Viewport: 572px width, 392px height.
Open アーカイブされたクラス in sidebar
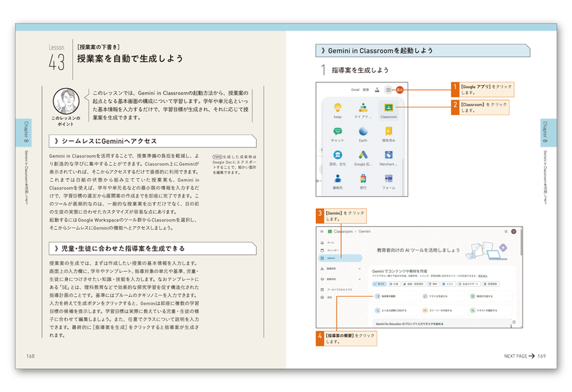(336, 290)
